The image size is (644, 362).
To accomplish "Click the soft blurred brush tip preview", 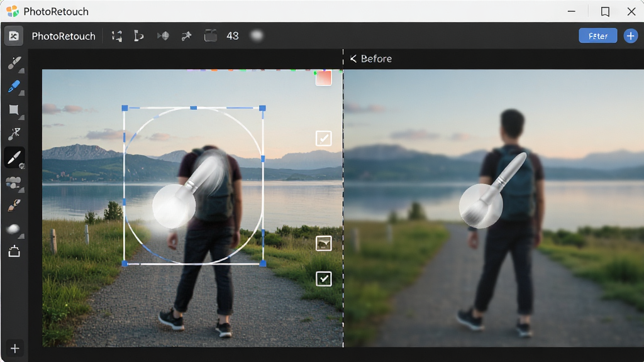I will tap(257, 36).
